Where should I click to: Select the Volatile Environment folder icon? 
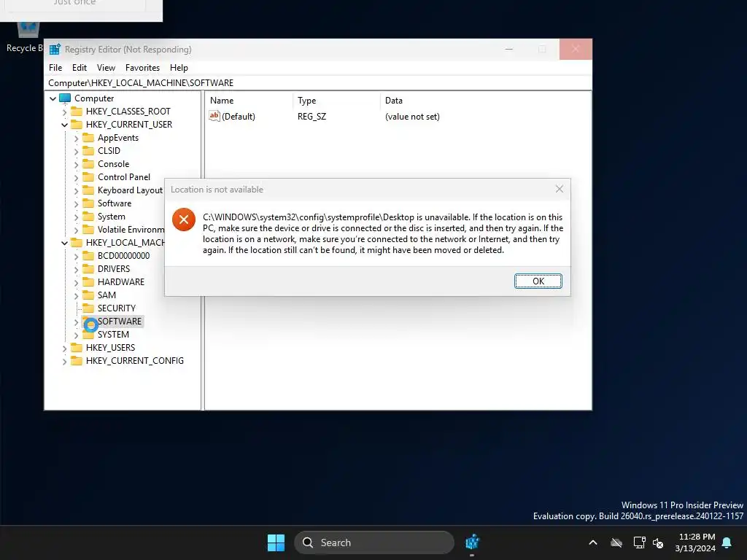coord(88,230)
